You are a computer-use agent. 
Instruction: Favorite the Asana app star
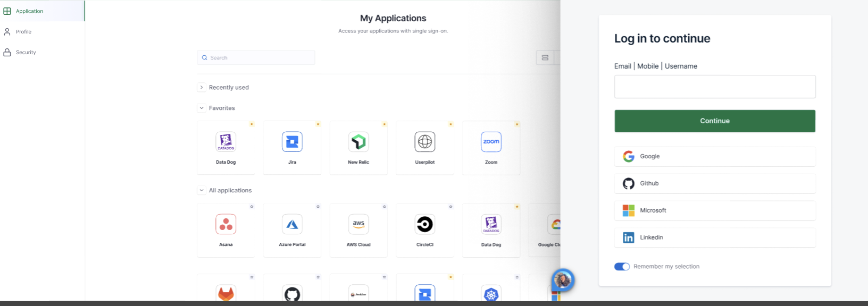pyautogui.click(x=252, y=207)
